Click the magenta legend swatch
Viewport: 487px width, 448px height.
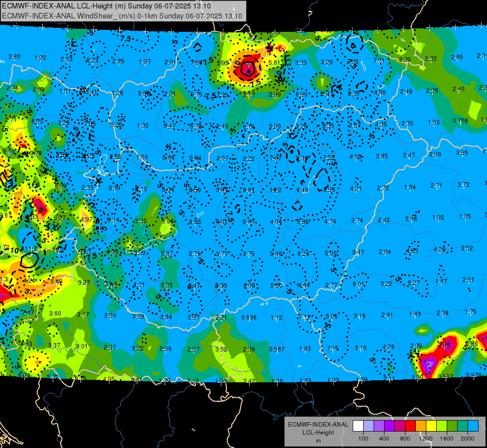pyautogui.click(x=400, y=426)
